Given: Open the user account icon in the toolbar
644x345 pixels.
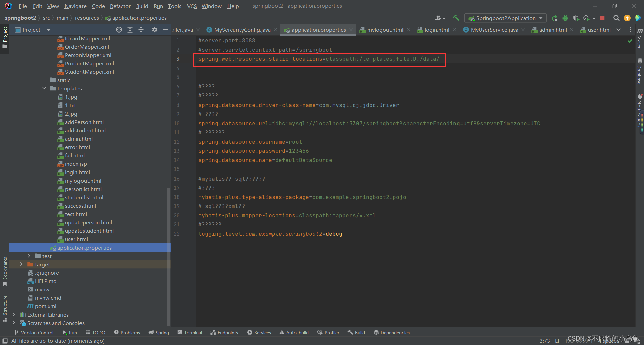Looking at the screenshot, I should 438,18.
